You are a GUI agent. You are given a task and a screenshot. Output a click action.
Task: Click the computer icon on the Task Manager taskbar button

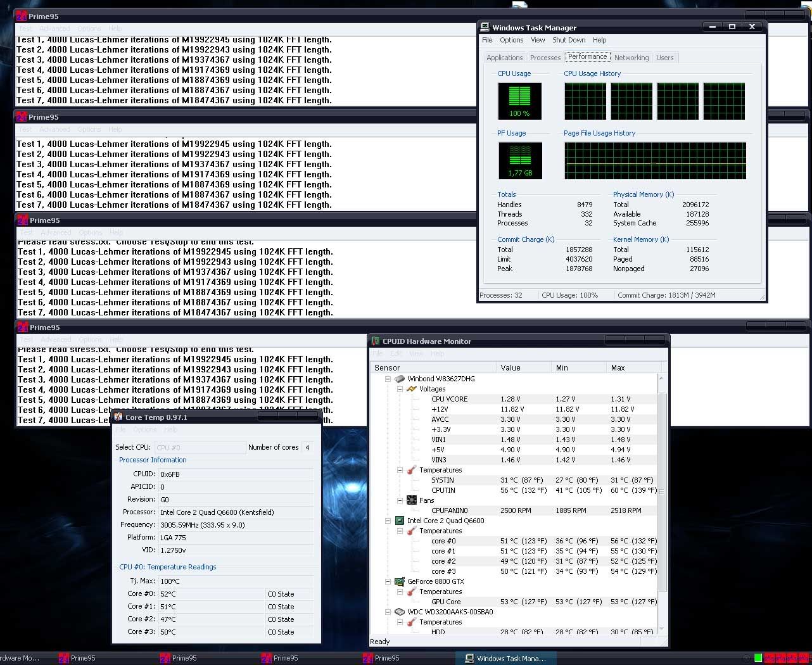(x=469, y=659)
